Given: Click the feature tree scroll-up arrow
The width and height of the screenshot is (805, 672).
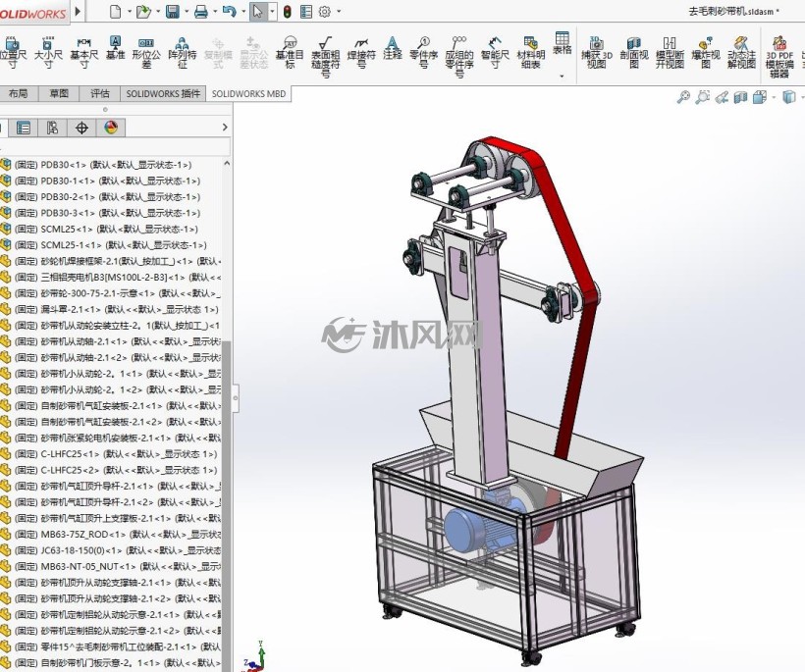Looking at the screenshot, I should click(x=227, y=163).
